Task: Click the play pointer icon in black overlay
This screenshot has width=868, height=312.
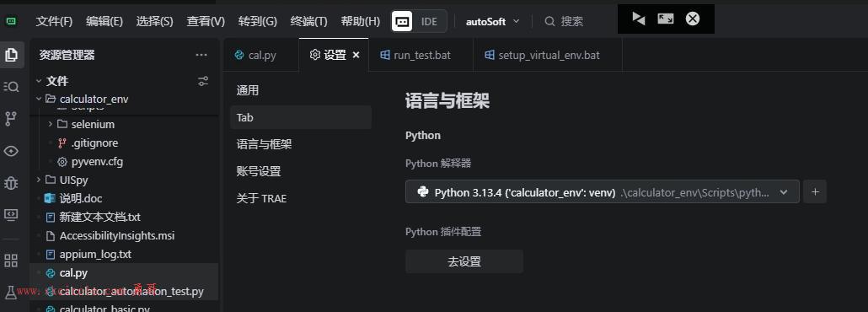Action: click(x=638, y=19)
